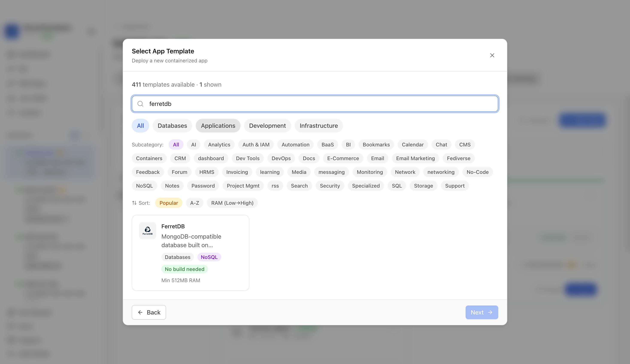Filter by Media subcategory

click(299, 172)
